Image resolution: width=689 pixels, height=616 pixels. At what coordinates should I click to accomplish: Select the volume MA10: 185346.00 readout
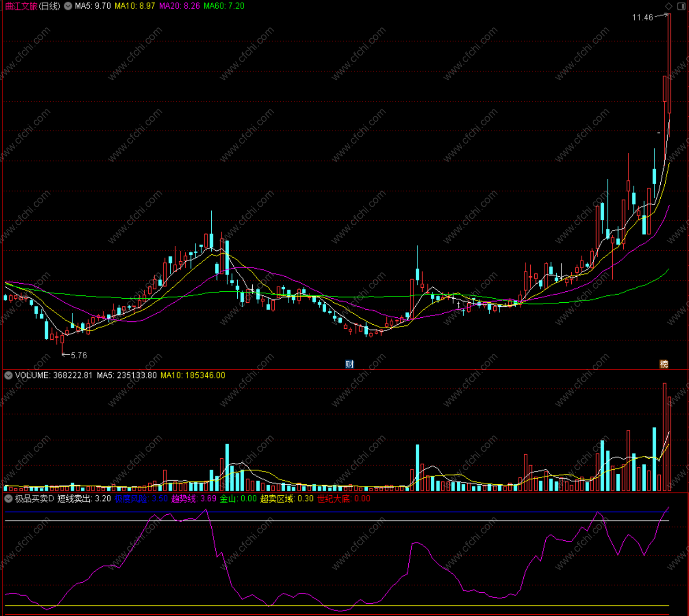pos(193,375)
